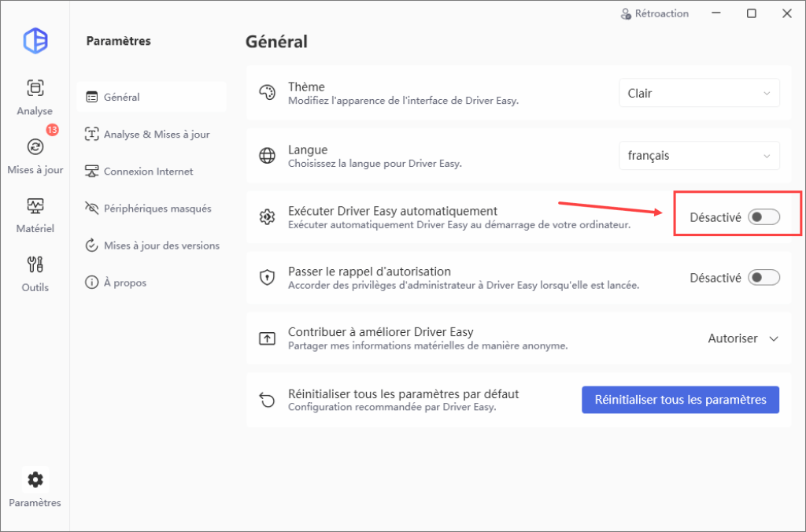Click the Analyse & Mises à jour scan icon
Viewport: 806px width, 532px height.
91,134
